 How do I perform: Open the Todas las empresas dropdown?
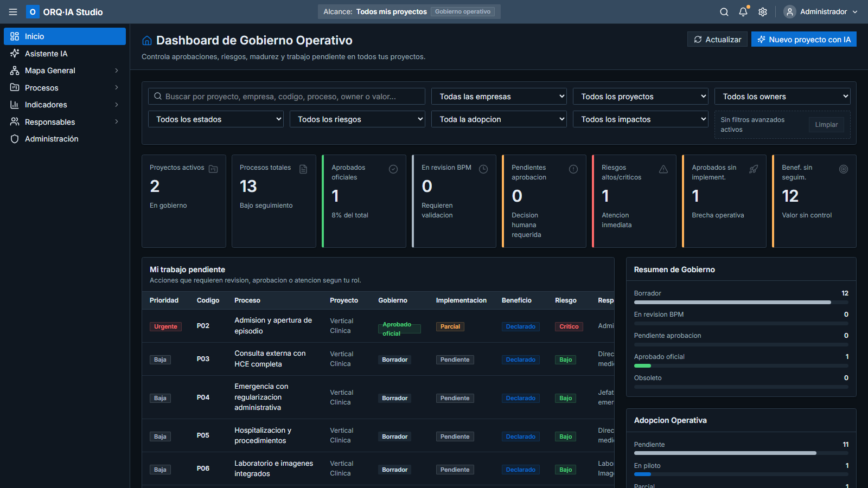pyautogui.click(x=499, y=97)
